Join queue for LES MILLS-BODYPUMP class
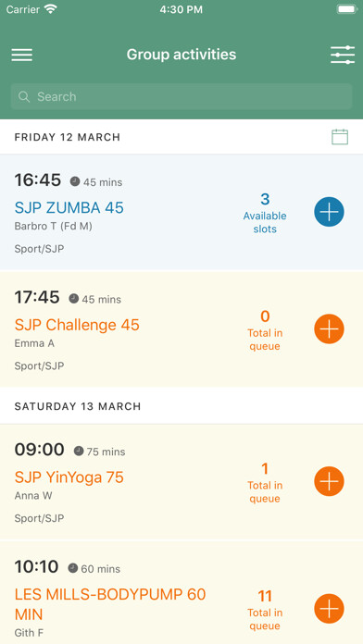This screenshot has height=644, width=363. (329, 609)
